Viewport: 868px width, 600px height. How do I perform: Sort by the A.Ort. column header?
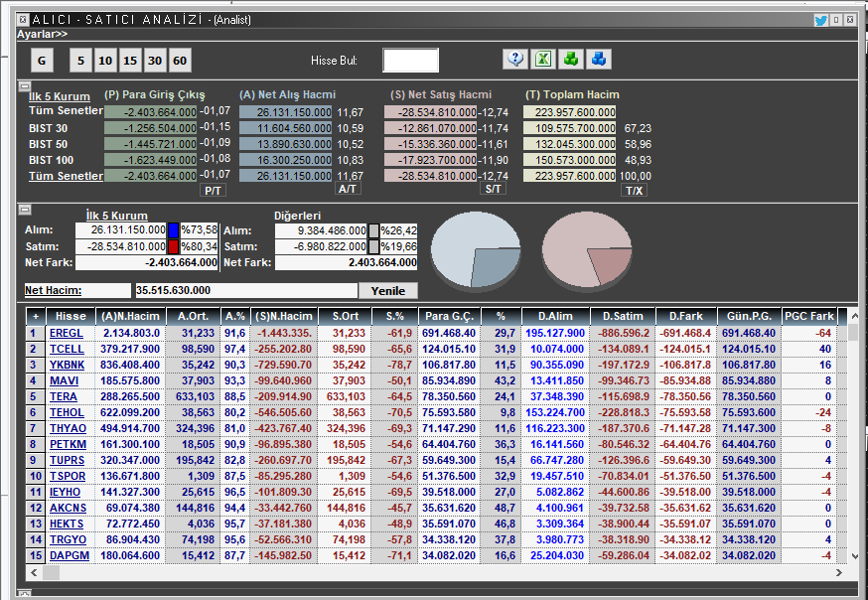click(193, 316)
